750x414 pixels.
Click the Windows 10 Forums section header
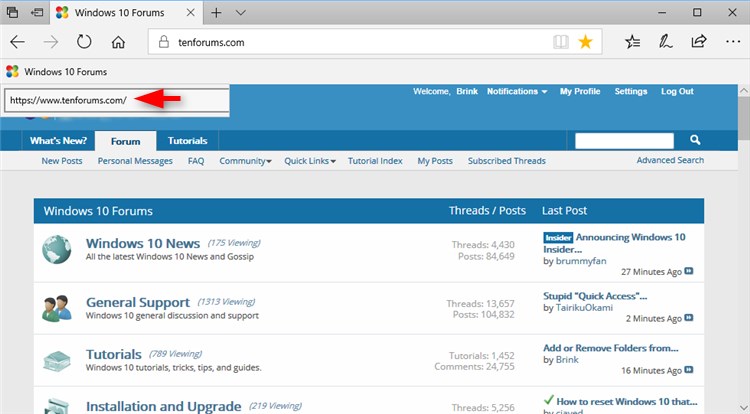[x=98, y=211]
